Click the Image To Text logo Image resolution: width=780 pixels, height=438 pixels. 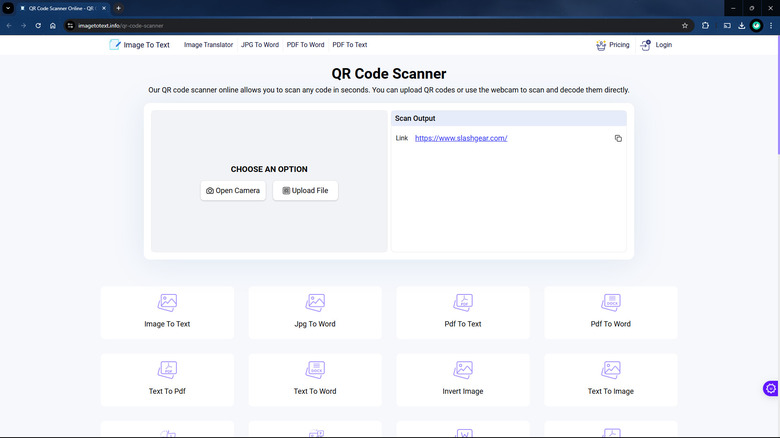[x=139, y=45]
